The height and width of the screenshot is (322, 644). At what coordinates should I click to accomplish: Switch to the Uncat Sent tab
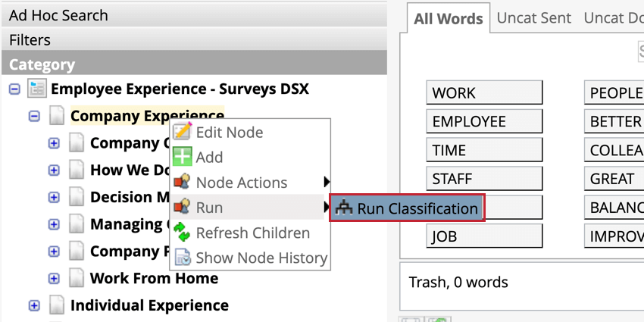[534, 17]
